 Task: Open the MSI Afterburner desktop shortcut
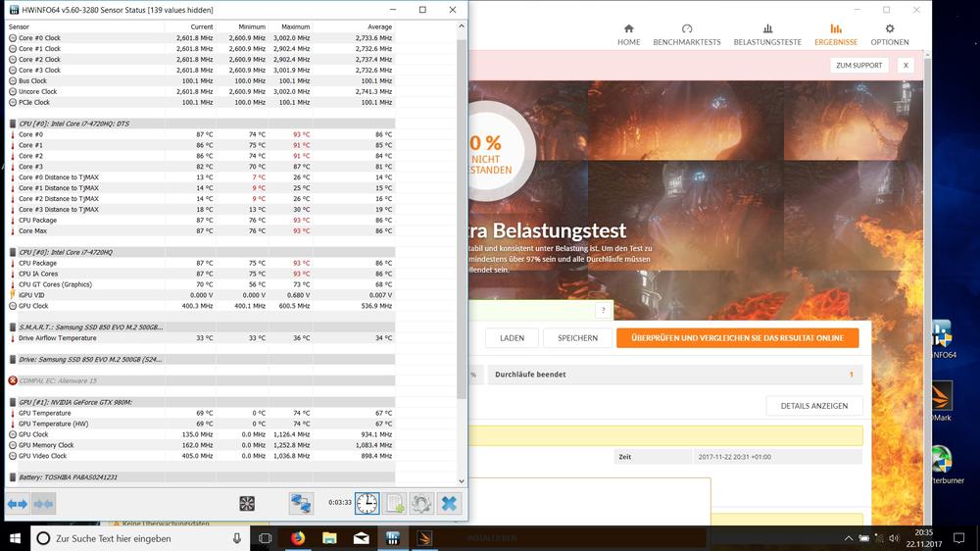941,466
